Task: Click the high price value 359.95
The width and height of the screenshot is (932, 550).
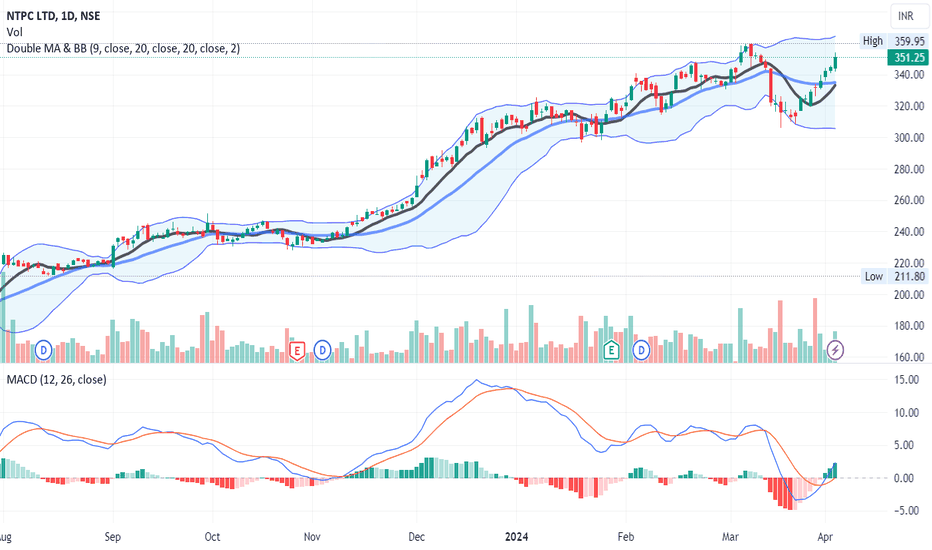Action: [909, 41]
